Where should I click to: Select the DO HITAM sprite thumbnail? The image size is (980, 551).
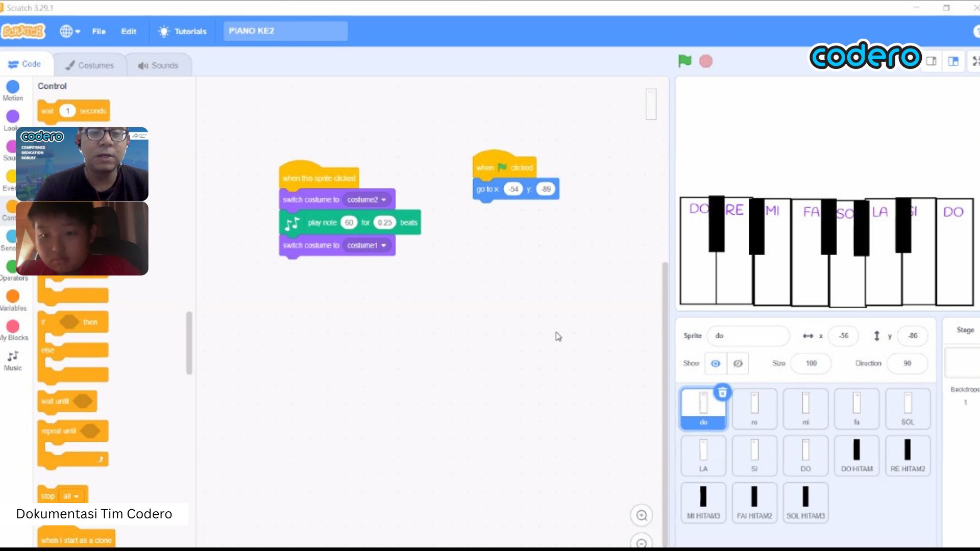[x=856, y=455]
